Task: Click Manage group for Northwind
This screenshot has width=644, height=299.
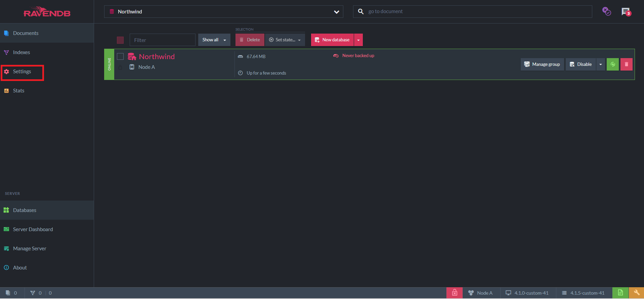Action: [542, 64]
